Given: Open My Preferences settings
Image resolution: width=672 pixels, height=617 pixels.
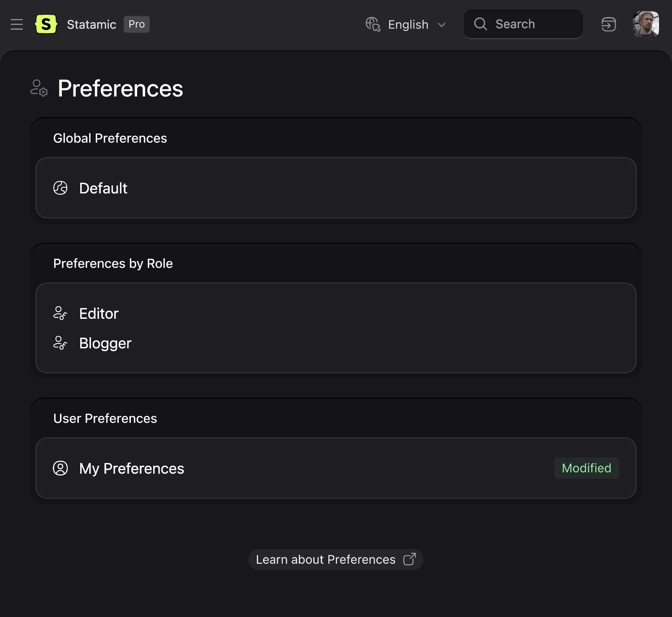Looking at the screenshot, I should 132,468.
